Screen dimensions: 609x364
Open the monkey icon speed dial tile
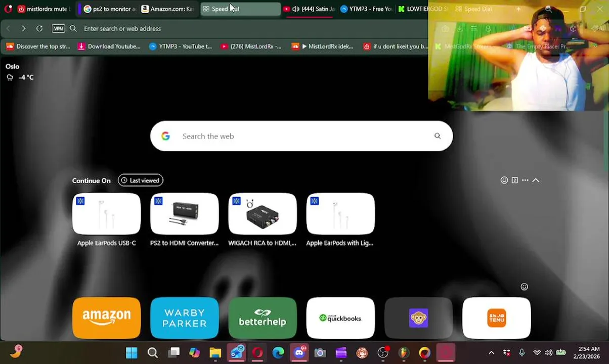(418, 318)
